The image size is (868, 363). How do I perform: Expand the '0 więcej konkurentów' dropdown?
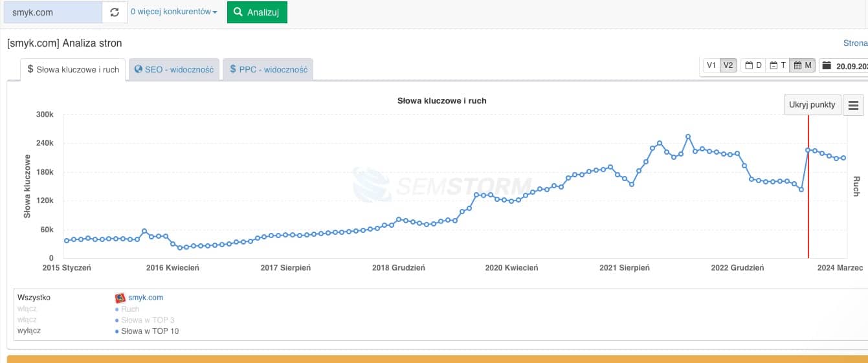tap(174, 12)
